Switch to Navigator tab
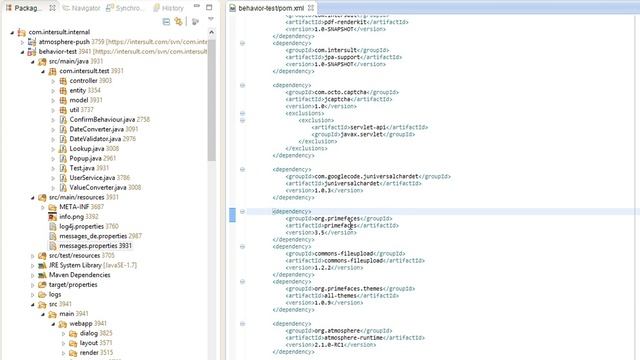This screenshot has height=360, width=640. pyautogui.click(x=81, y=8)
